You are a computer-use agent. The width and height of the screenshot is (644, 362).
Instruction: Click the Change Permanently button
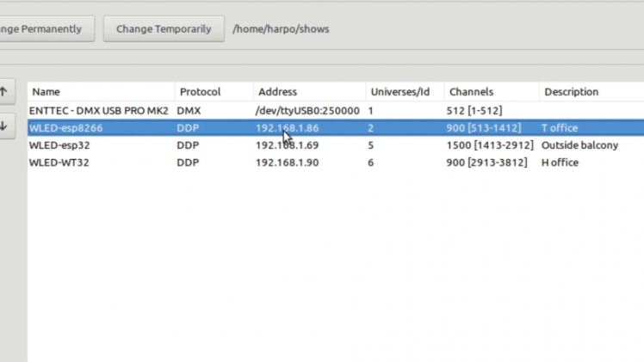[x=43, y=28]
